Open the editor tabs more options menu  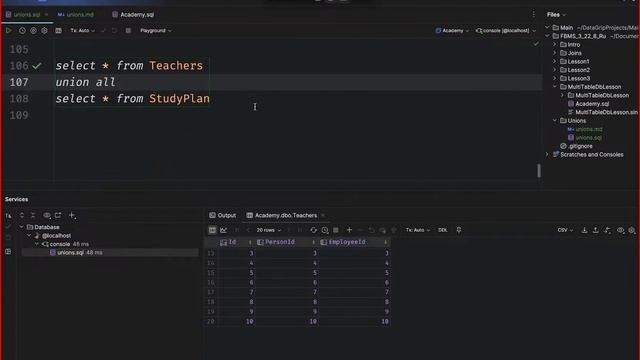[533, 15]
